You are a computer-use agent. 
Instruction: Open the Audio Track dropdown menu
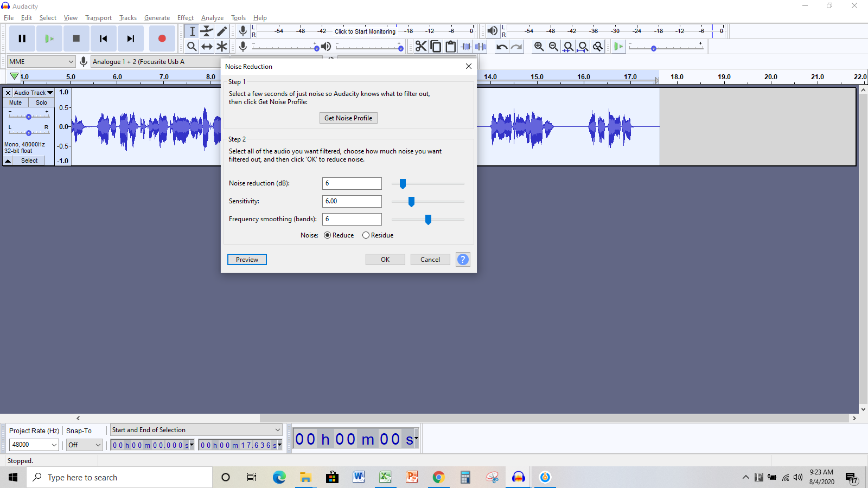[34, 93]
